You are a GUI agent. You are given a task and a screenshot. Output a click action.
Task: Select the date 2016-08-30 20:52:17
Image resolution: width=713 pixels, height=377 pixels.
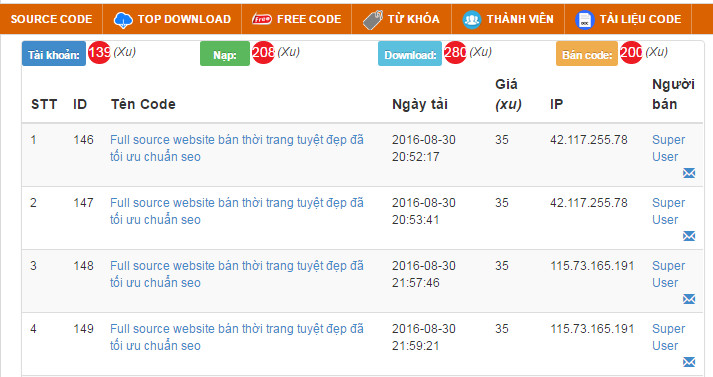point(424,148)
